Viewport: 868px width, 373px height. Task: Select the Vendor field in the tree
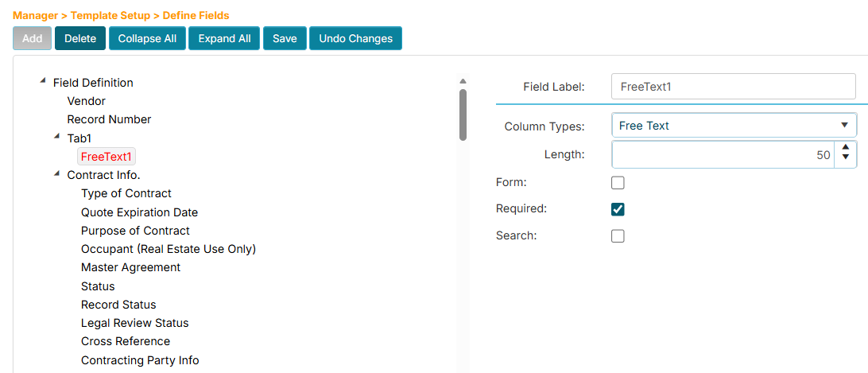tap(87, 101)
